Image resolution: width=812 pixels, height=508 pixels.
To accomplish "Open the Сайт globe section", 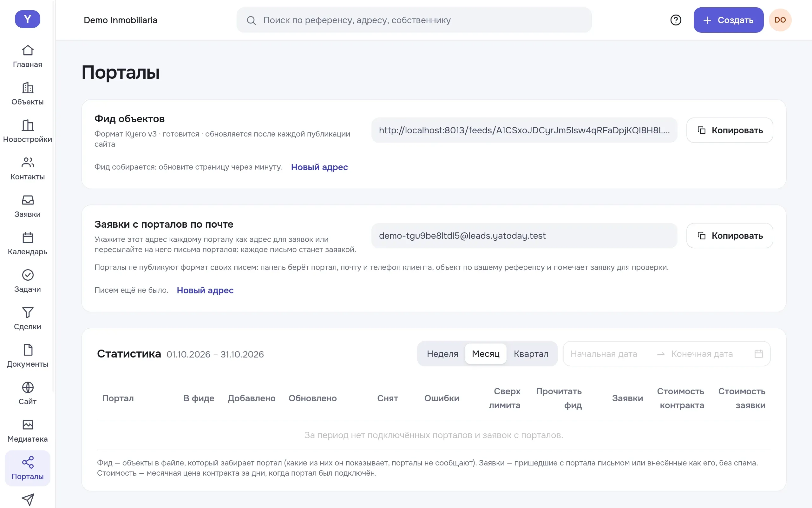I will point(28,393).
